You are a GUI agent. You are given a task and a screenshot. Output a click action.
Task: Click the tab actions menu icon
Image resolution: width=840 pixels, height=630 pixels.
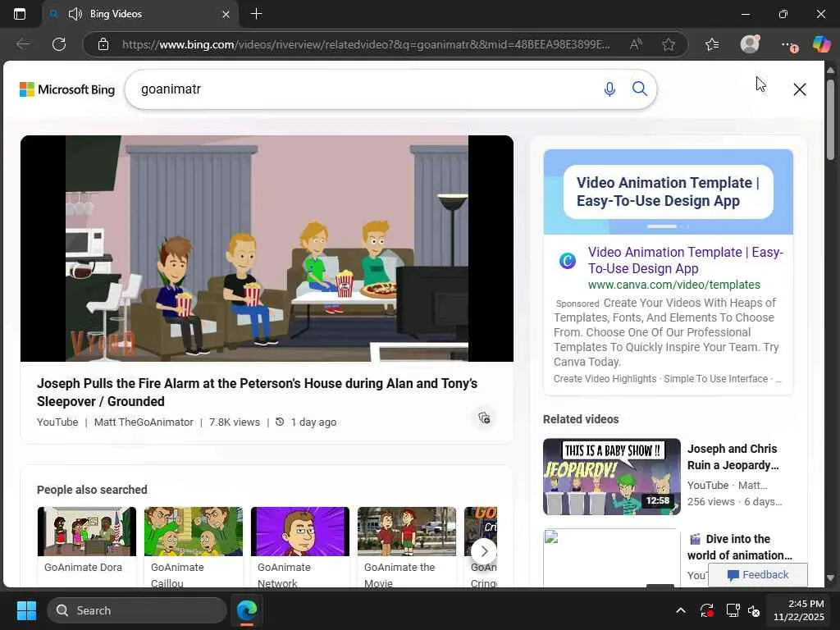(20, 14)
